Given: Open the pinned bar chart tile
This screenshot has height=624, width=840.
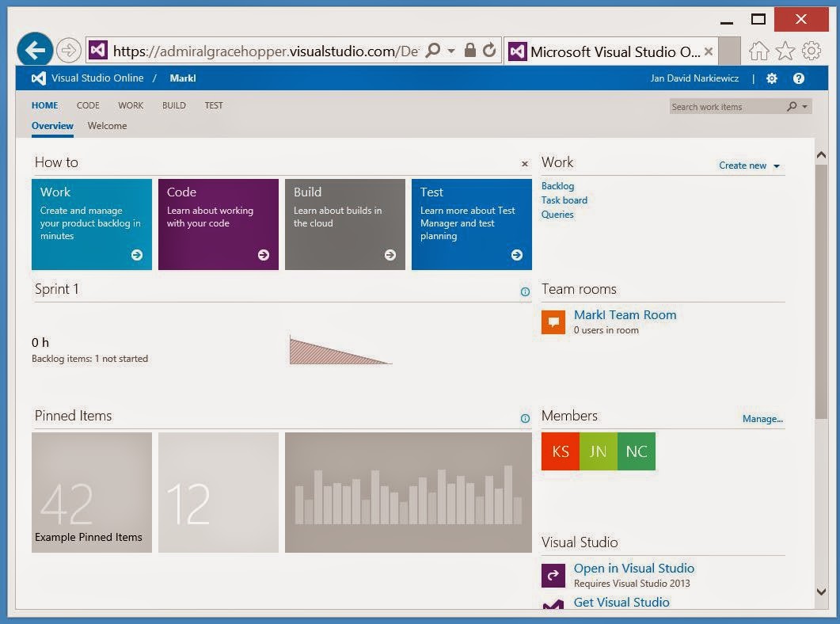Looking at the screenshot, I should click(x=409, y=493).
